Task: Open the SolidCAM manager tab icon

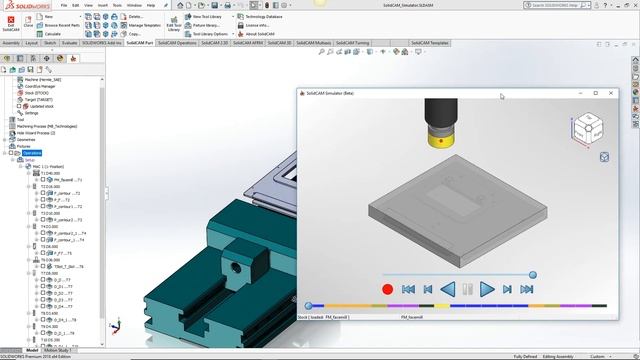Action: [73, 58]
